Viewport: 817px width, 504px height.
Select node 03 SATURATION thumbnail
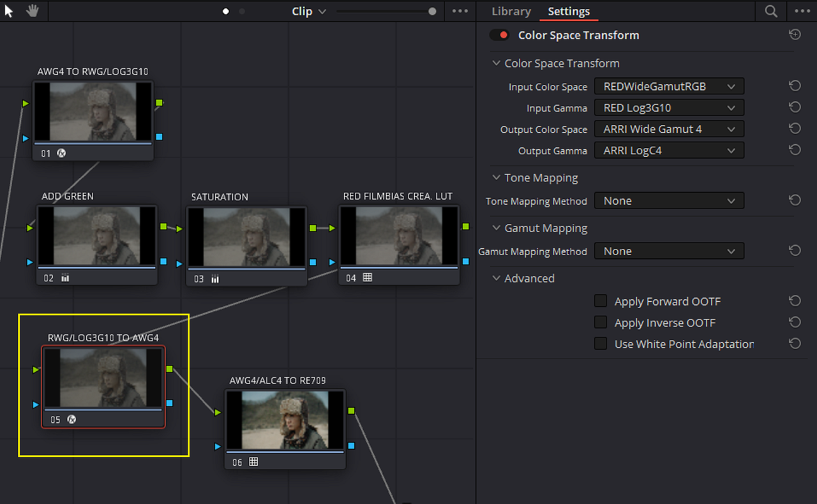(246, 237)
